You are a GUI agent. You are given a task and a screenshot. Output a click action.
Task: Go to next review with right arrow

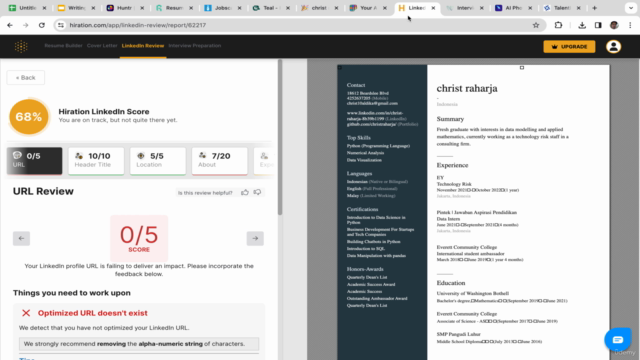(x=255, y=238)
